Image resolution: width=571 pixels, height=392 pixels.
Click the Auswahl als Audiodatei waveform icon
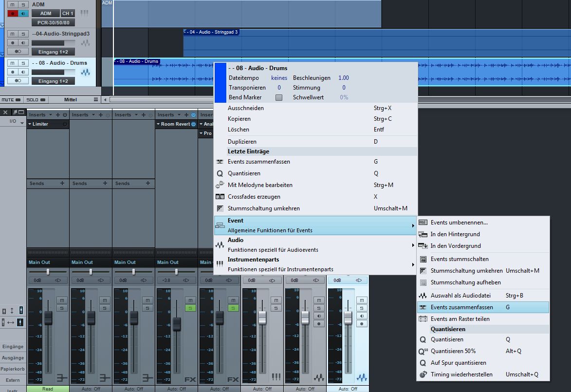[x=423, y=296]
